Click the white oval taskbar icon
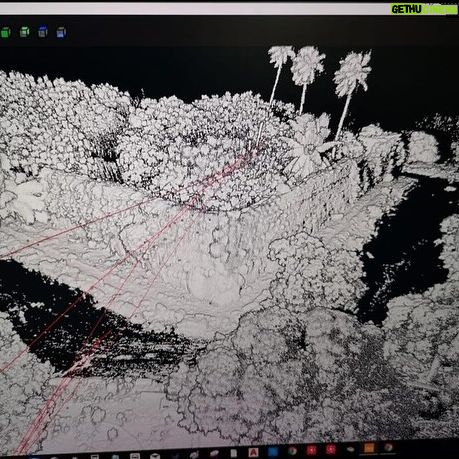This screenshot has height=459, width=459. coord(350,449)
